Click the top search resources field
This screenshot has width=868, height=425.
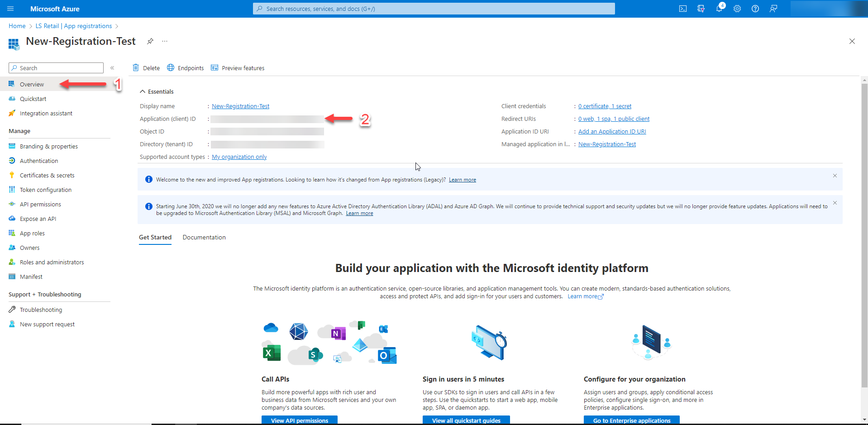434,9
